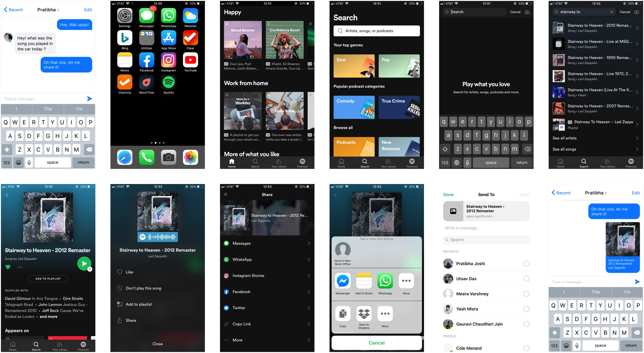Open Safari from the dock
Screen dimensions: 644x353
coord(125,157)
